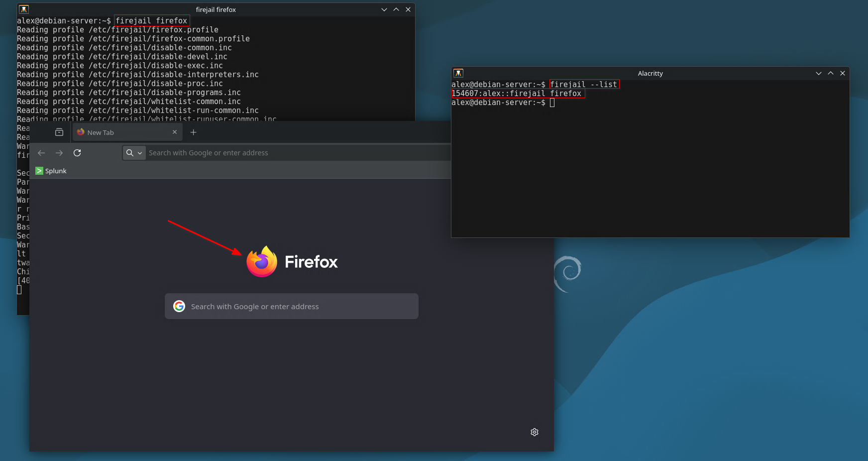
Task: Click line ending 'disable-common.inc'
Action: (x=124, y=48)
